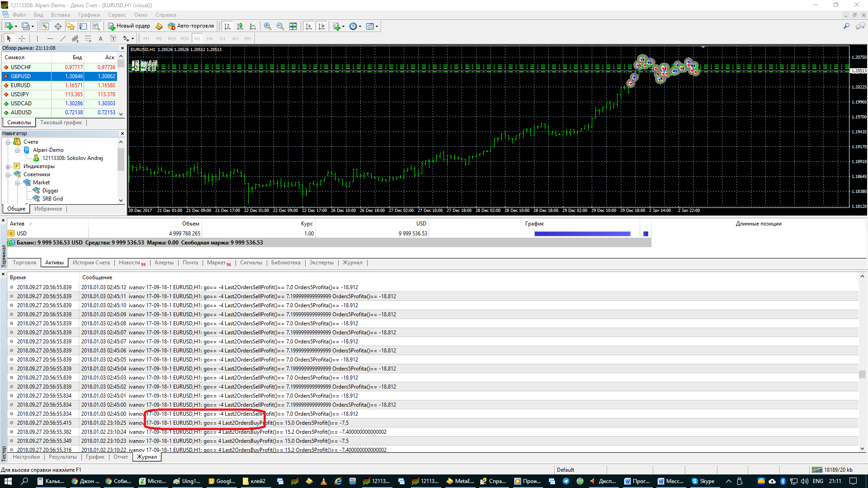Select the horizontal line drawing tool

pyautogui.click(x=50, y=38)
